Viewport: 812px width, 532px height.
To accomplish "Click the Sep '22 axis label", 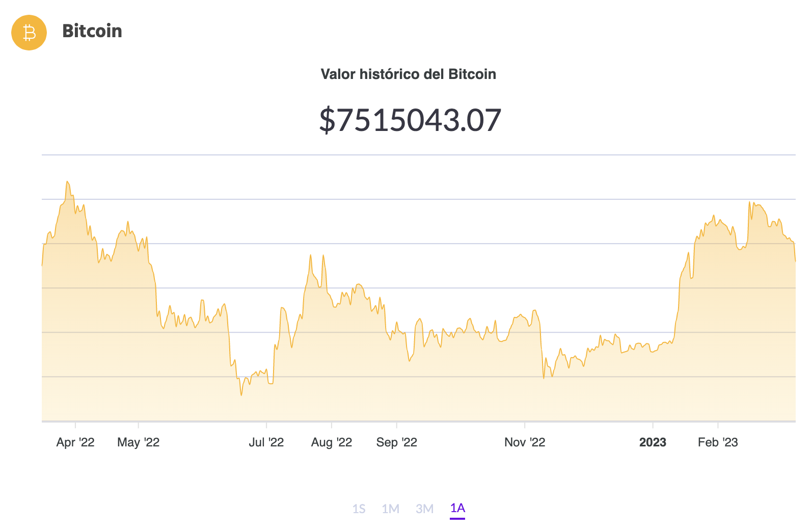I will pos(396,442).
